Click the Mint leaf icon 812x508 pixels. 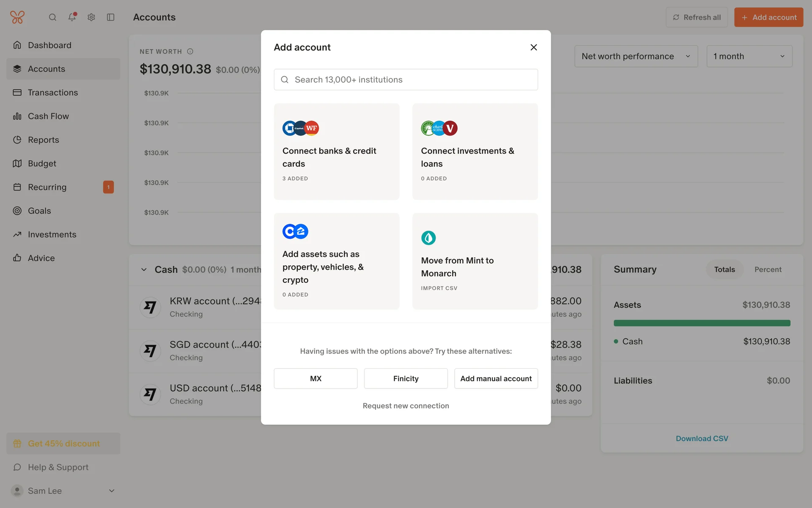428,238
